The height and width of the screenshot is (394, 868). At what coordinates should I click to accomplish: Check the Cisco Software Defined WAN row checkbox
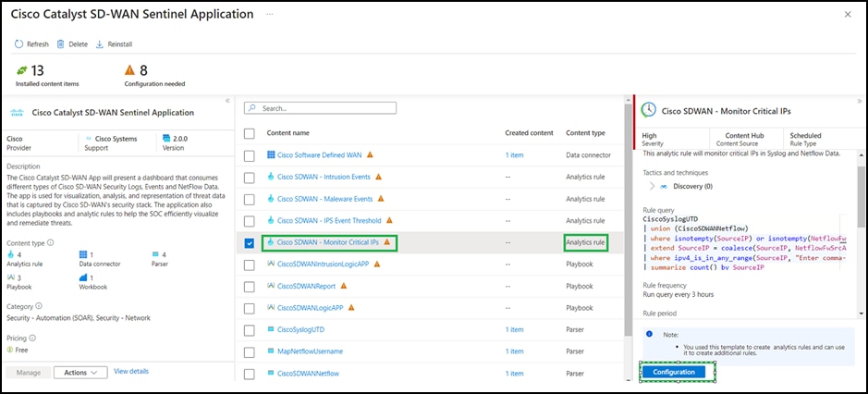point(249,155)
